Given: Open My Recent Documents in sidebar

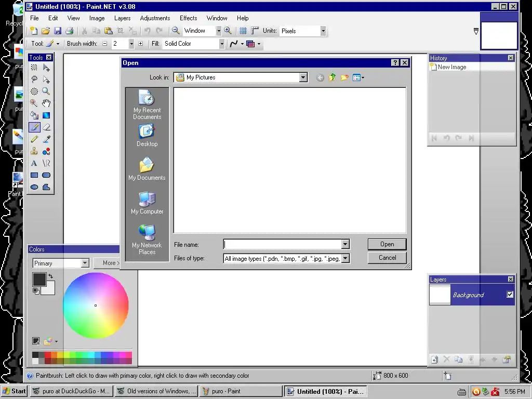Looking at the screenshot, I should (147, 104).
